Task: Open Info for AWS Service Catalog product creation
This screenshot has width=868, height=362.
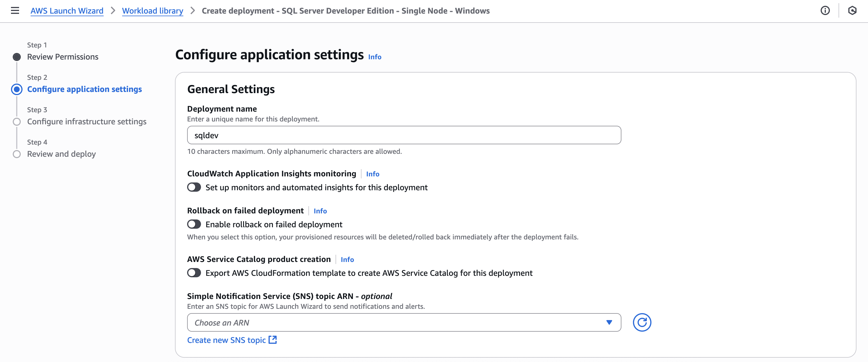Action: (347, 259)
